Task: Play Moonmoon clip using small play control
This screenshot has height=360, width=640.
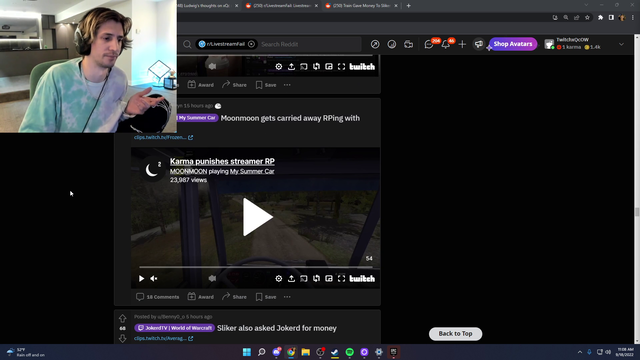Action: (141, 278)
